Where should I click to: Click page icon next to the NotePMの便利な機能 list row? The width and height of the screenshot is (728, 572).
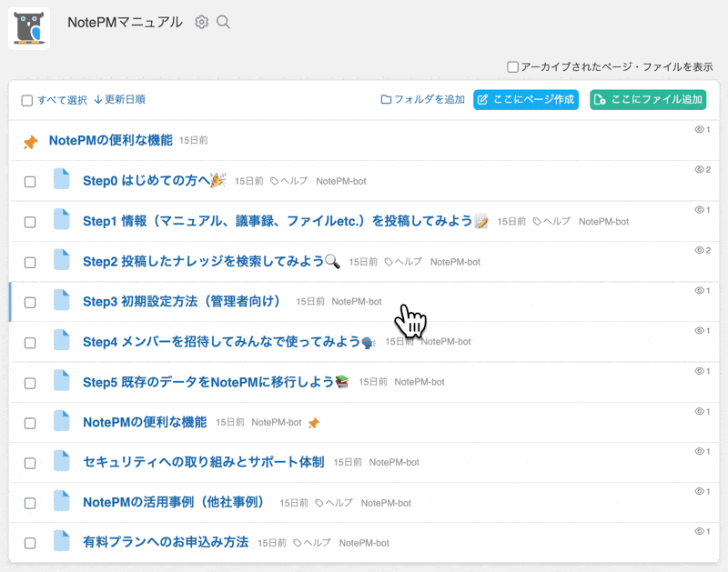(x=61, y=421)
